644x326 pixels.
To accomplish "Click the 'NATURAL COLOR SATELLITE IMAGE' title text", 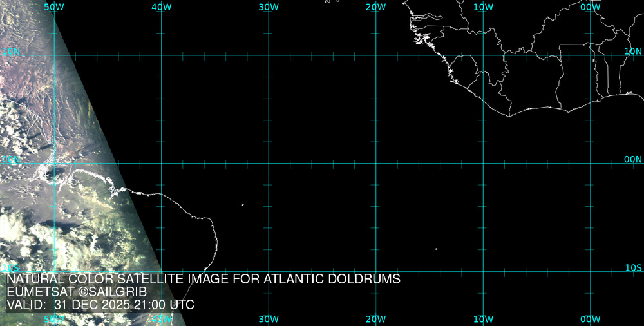I will pyautogui.click(x=204, y=280).
